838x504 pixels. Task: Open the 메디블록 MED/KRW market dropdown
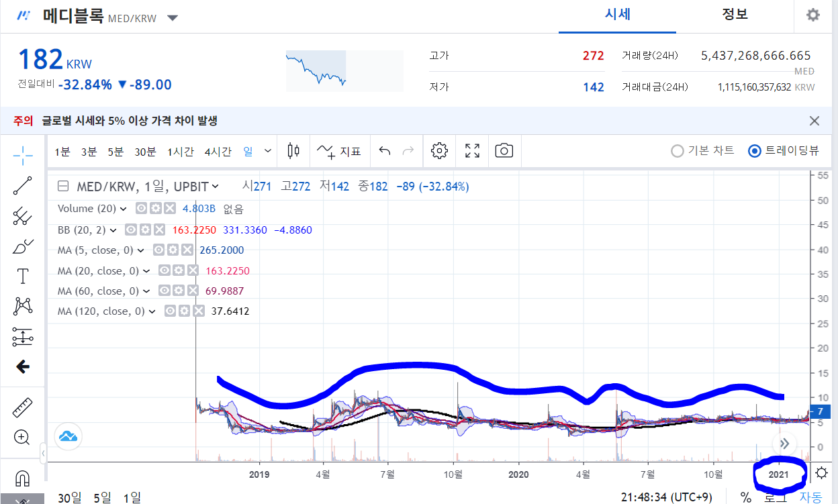[x=173, y=17]
